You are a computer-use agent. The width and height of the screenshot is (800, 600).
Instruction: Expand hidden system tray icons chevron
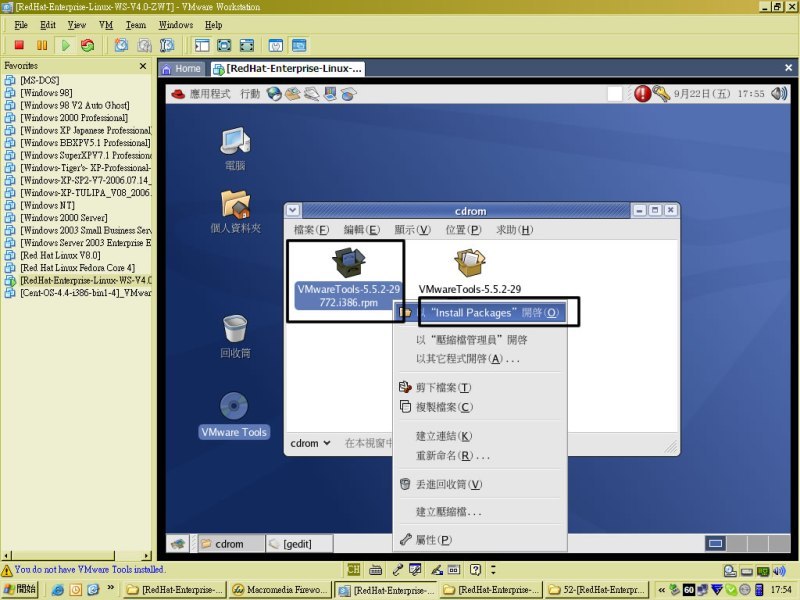pyautogui.click(x=661, y=590)
